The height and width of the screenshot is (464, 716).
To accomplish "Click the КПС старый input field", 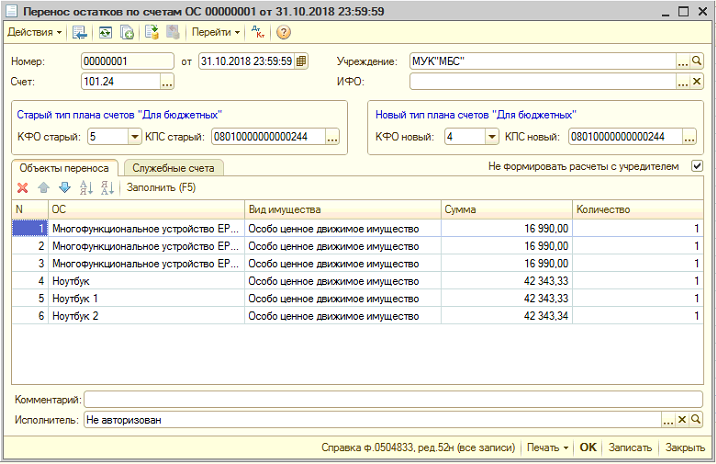I will pos(268,137).
